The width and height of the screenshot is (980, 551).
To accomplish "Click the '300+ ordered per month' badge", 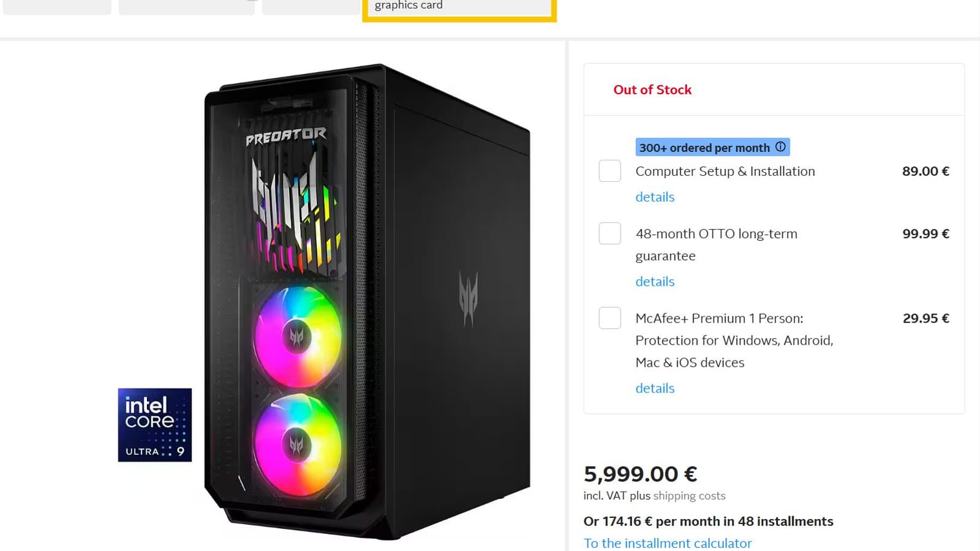I will (704, 148).
